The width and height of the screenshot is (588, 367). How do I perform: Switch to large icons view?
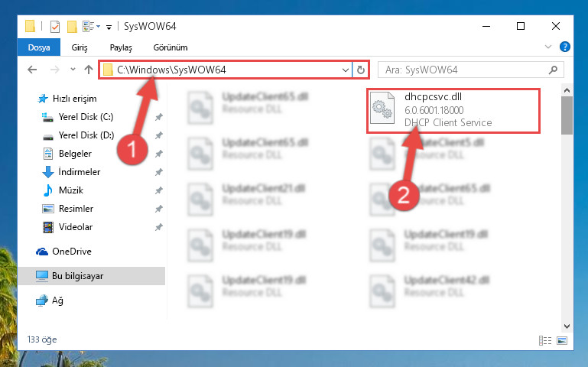[562, 340]
